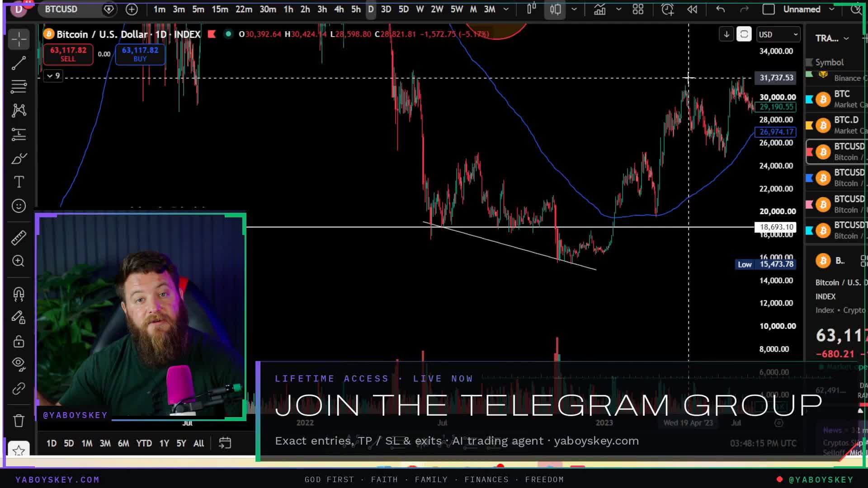Open the Unnamed layout dropdown arrow

pyautogui.click(x=831, y=9)
